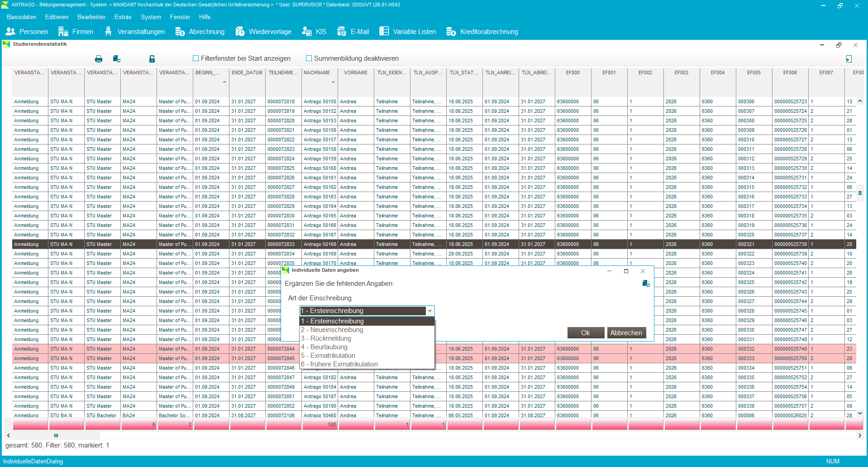This screenshot has width=868, height=467.
Task: Click the document refresh icon beside the printer
Action: (x=117, y=59)
